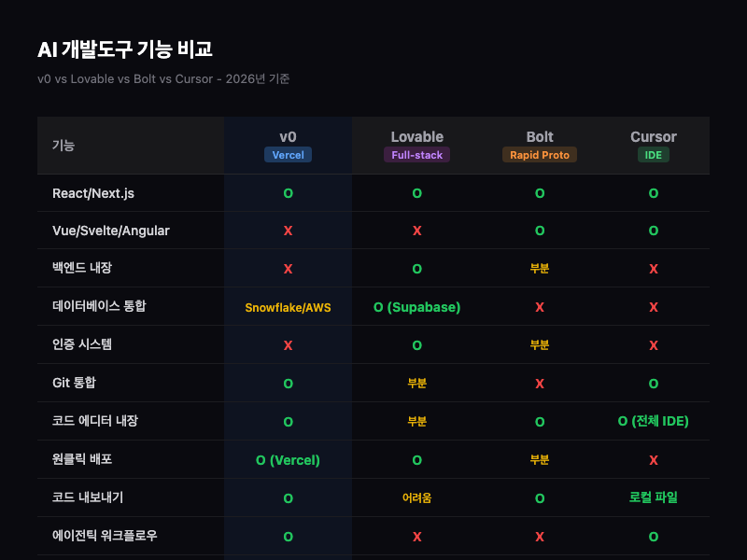
Task: Select the React/Next.js row label
Action: pos(93,193)
